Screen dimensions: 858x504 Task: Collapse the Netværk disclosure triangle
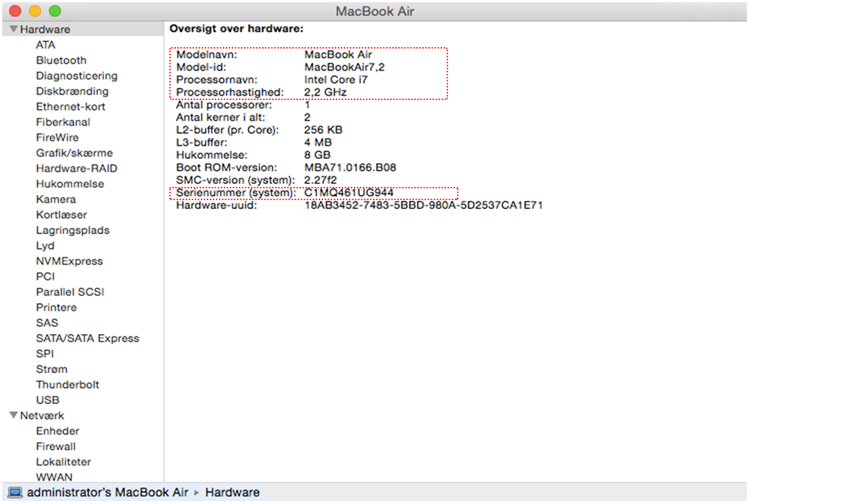click(x=13, y=416)
